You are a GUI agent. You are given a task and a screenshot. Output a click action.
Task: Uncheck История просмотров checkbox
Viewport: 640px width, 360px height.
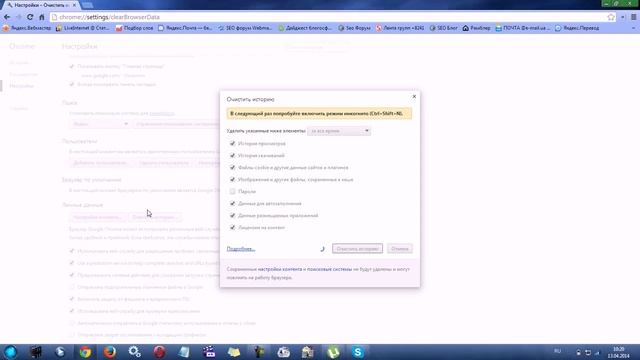point(232,143)
